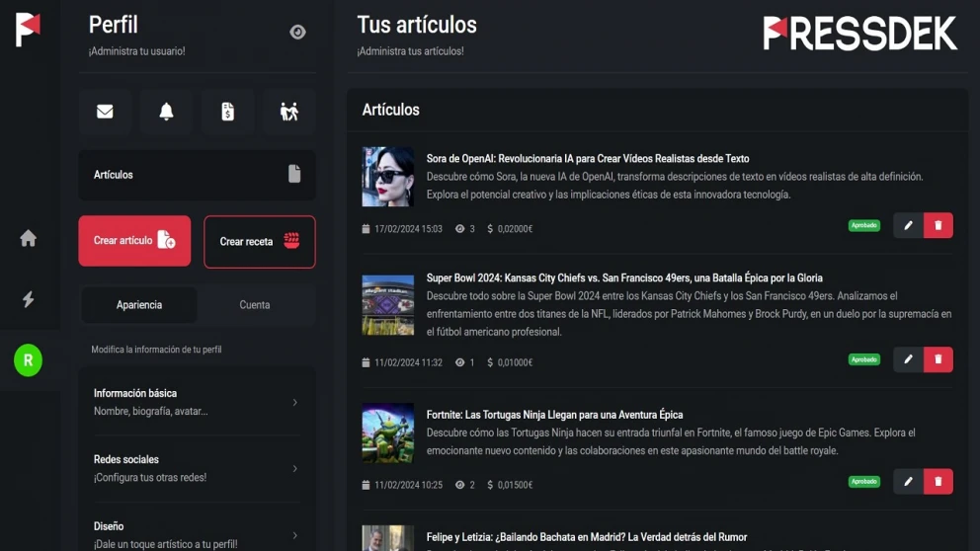Open the Super Bowl 2024 article title

624,278
